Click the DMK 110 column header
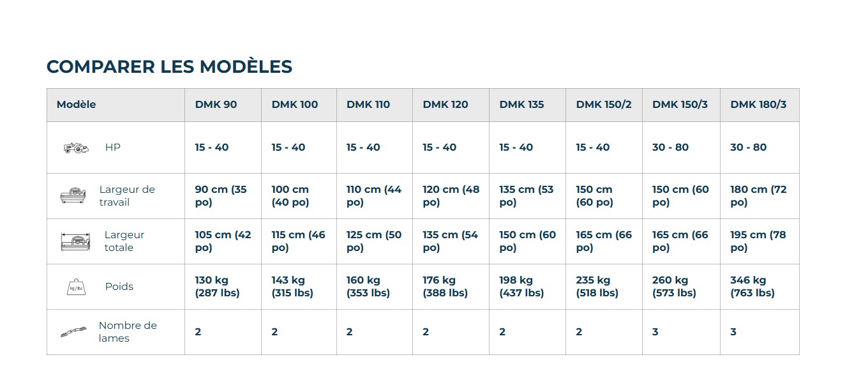Viewport: 868px width, 380px height. click(368, 105)
